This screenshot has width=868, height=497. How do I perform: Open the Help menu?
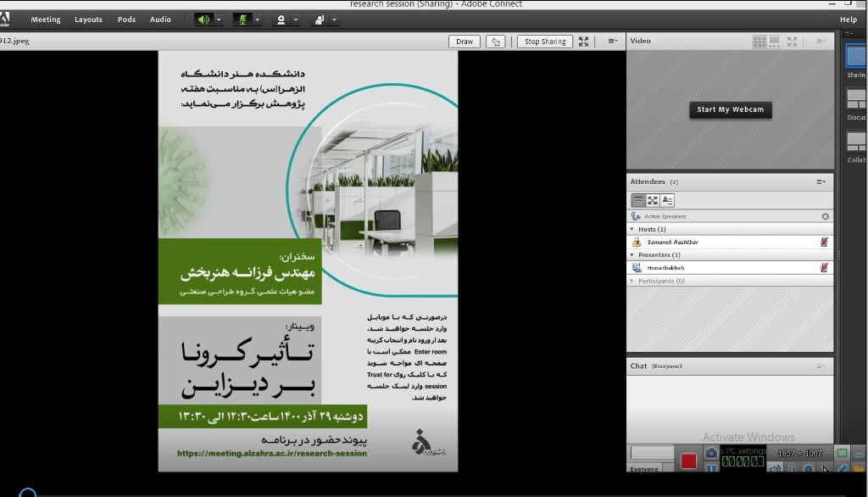coord(848,20)
